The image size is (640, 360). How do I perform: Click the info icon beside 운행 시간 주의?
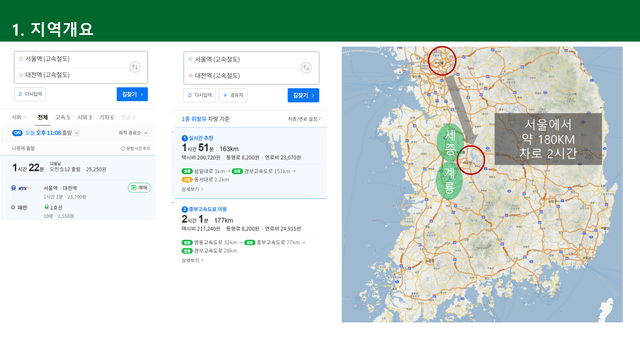click(x=122, y=149)
